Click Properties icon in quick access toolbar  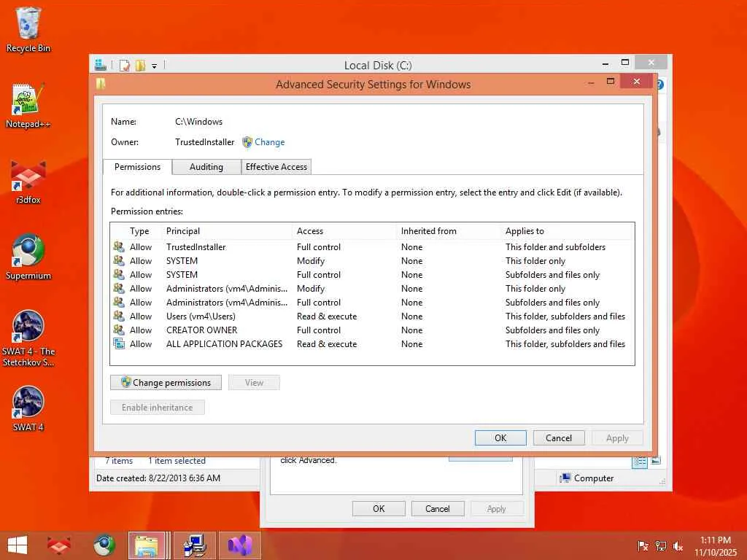124,65
